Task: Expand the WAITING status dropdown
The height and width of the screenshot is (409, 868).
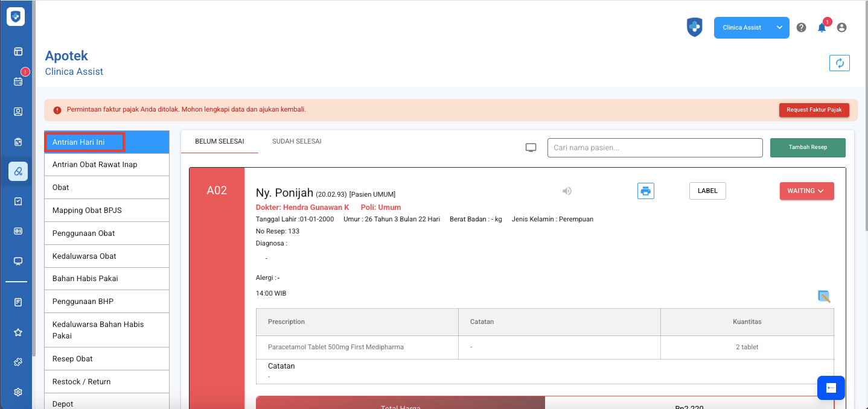Action: click(806, 191)
